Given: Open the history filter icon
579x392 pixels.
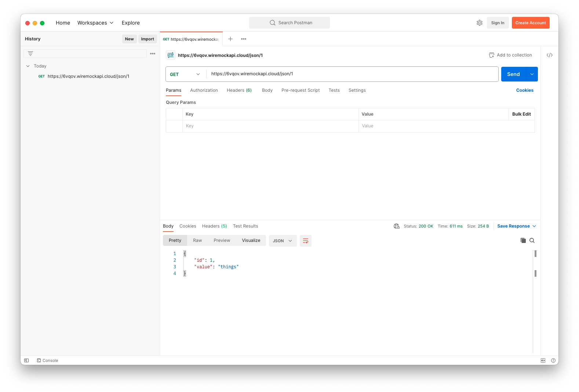Looking at the screenshot, I should 30,54.
